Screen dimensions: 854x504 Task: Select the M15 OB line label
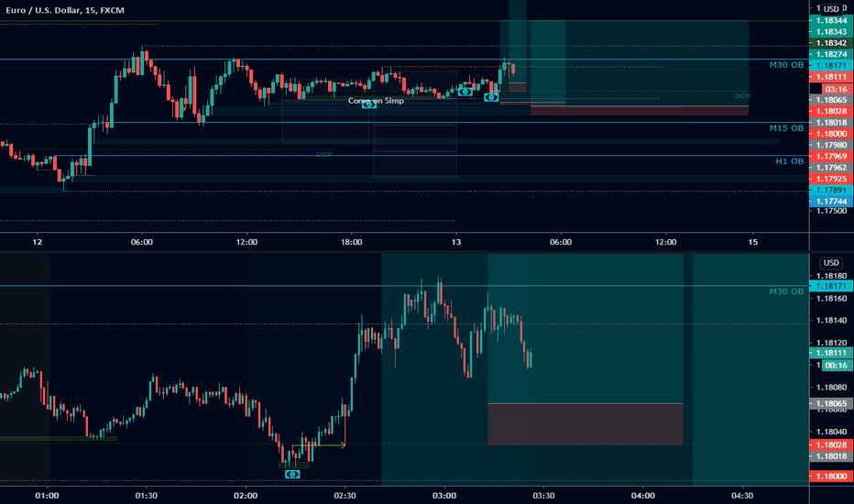786,128
